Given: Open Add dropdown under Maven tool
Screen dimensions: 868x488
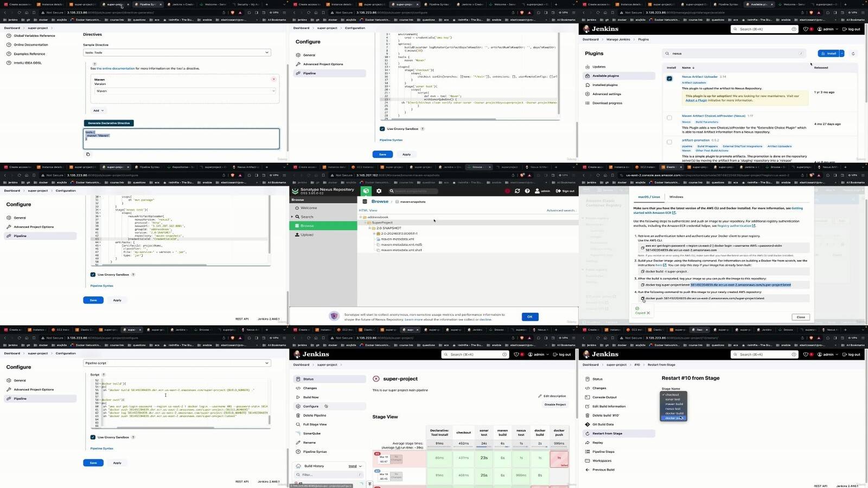Looking at the screenshot, I should (98, 111).
